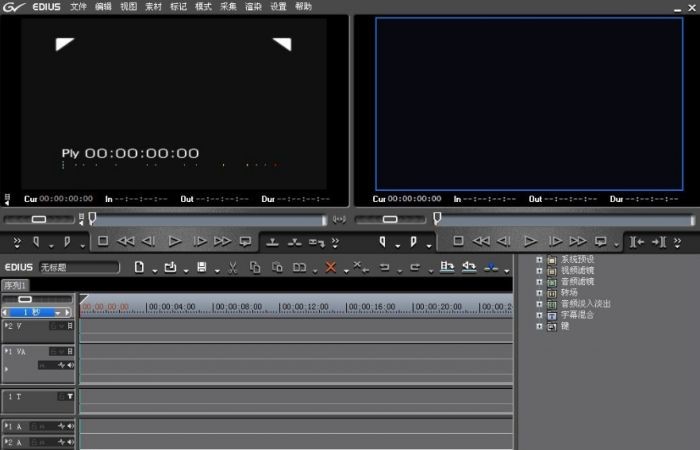
Task: Click the new sequence page icon
Action: [140, 268]
